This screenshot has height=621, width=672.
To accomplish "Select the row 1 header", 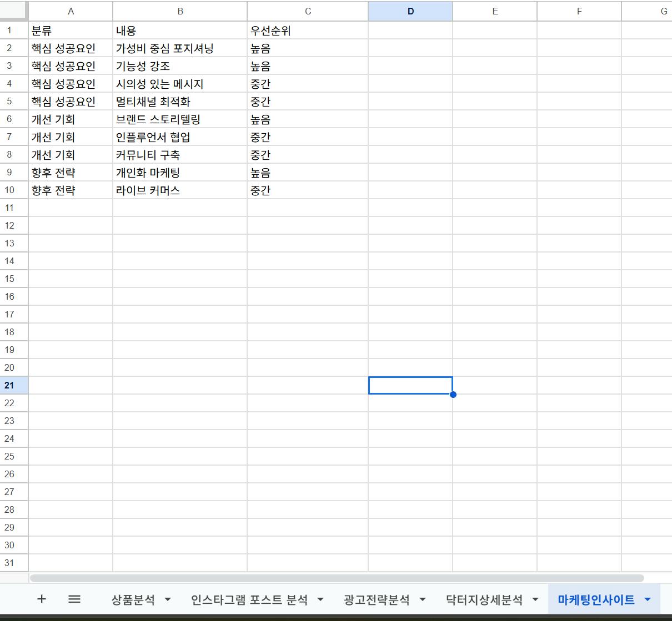I will pos(14,31).
